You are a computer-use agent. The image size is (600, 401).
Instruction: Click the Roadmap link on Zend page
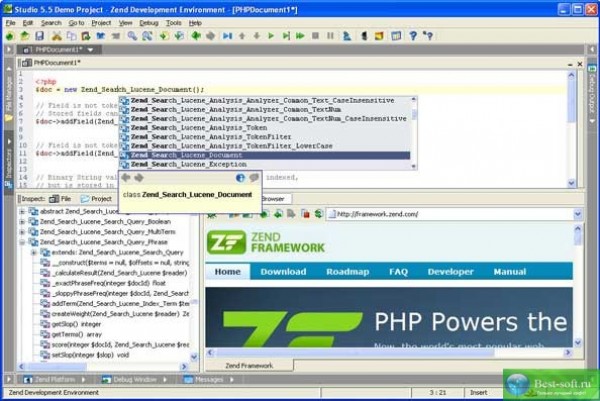347,272
